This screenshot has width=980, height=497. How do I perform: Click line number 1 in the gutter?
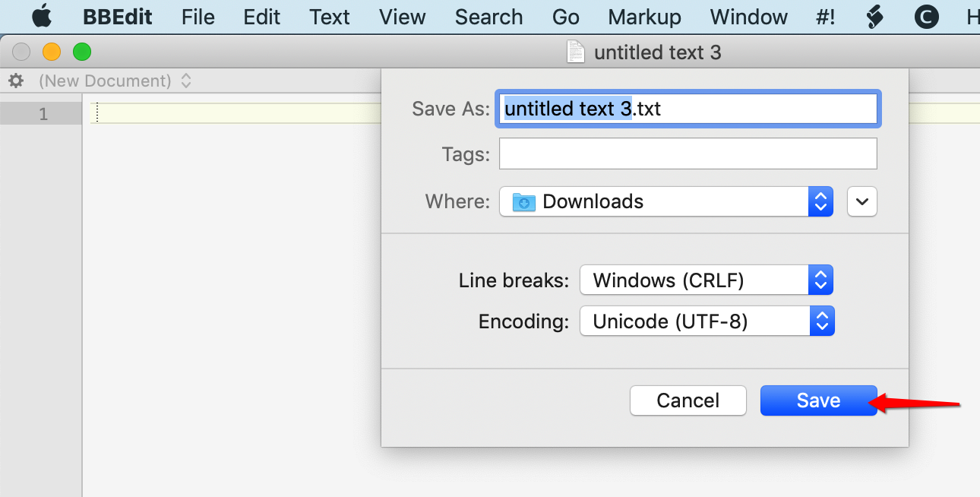(43, 114)
